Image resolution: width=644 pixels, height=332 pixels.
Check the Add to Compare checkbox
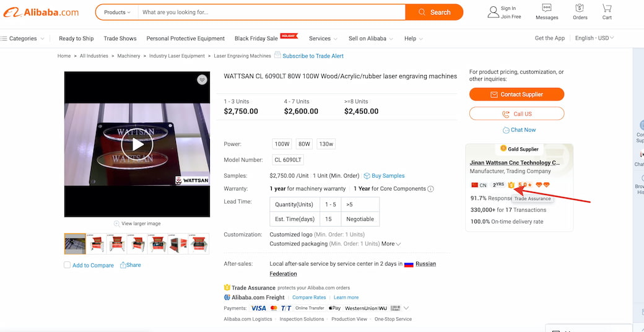pos(67,265)
